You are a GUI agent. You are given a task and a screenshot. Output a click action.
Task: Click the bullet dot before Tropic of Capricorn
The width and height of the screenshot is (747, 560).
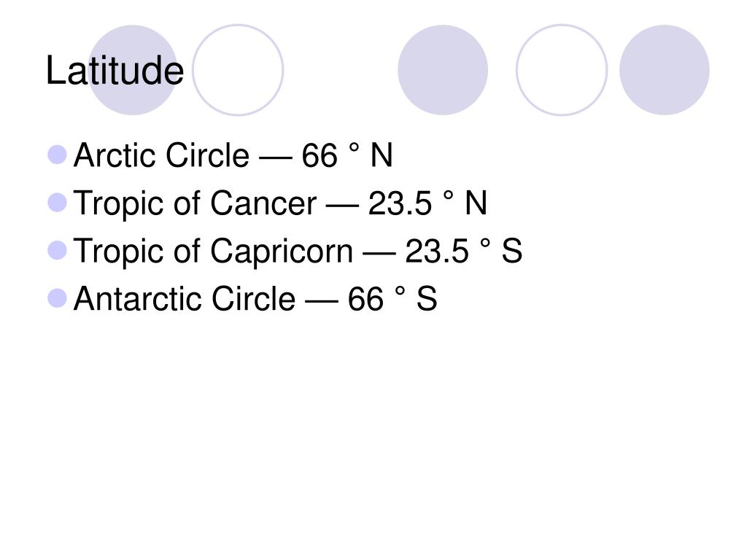tap(57, 251)
